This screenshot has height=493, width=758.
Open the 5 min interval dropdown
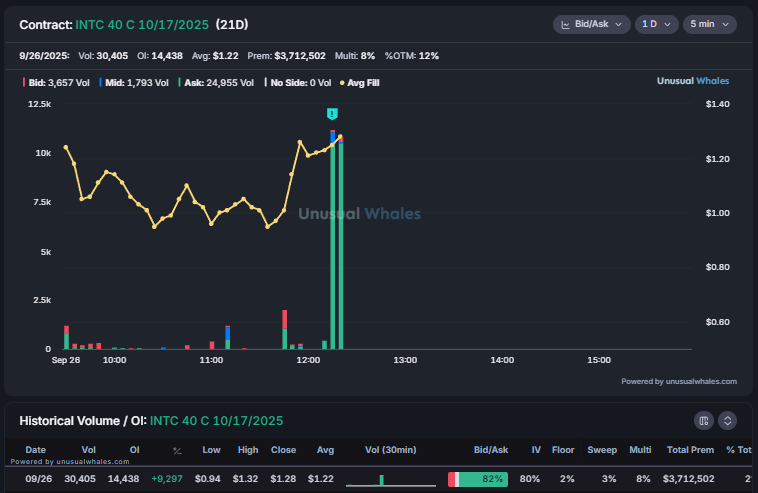pos(709,24)
